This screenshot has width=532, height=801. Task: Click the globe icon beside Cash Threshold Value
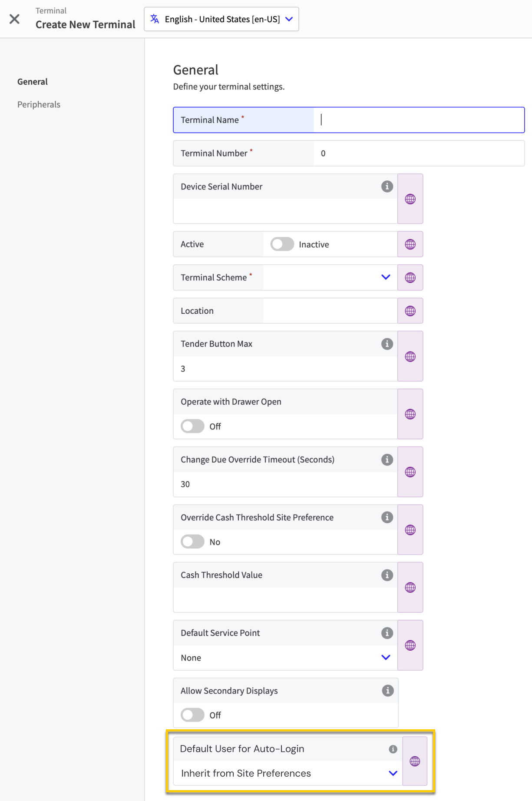click(x=410, y=587)
